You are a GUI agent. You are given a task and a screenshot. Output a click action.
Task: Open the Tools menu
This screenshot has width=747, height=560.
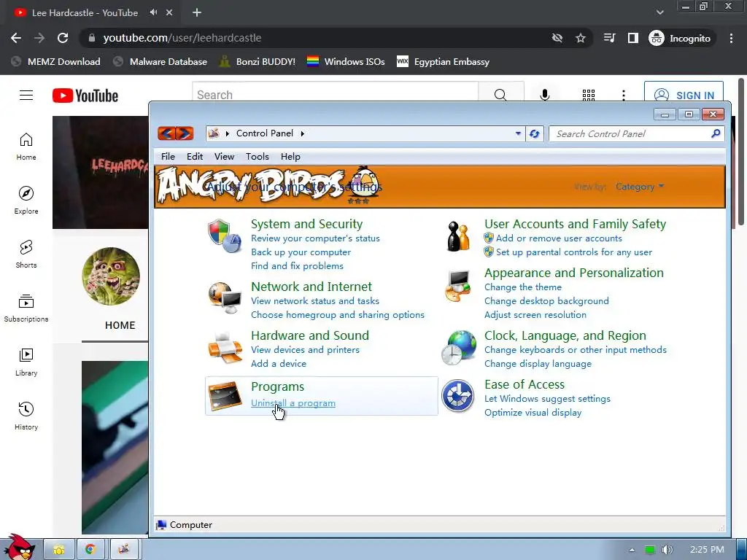click(x=258, y=157)
